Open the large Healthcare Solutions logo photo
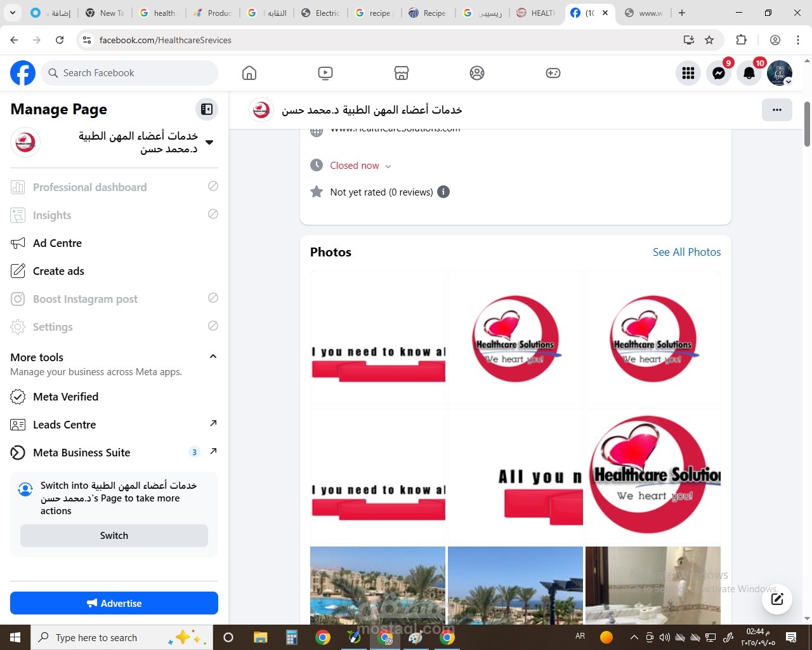812x650 pixels. [653, 476]
